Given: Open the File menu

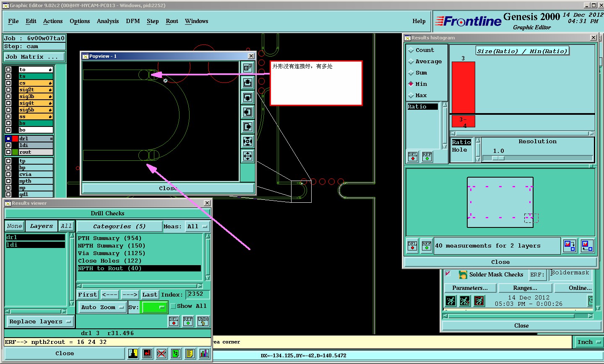Looking at the screenshot, I should (13, 21).
